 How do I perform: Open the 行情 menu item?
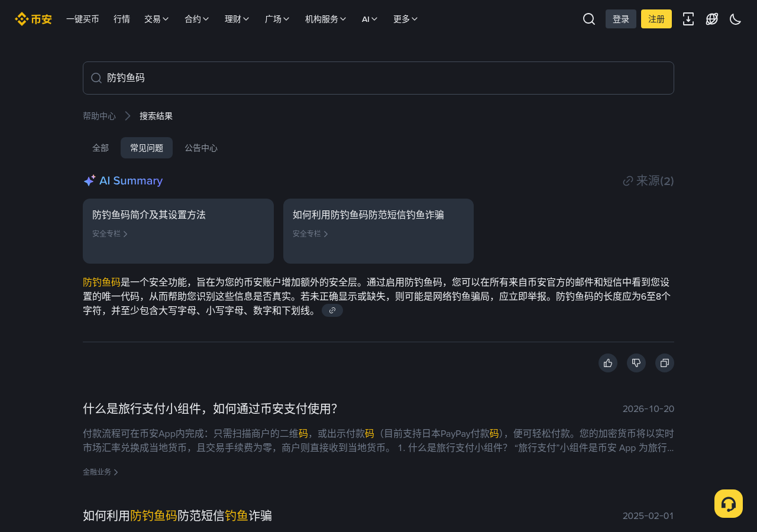tap(122, 19)
